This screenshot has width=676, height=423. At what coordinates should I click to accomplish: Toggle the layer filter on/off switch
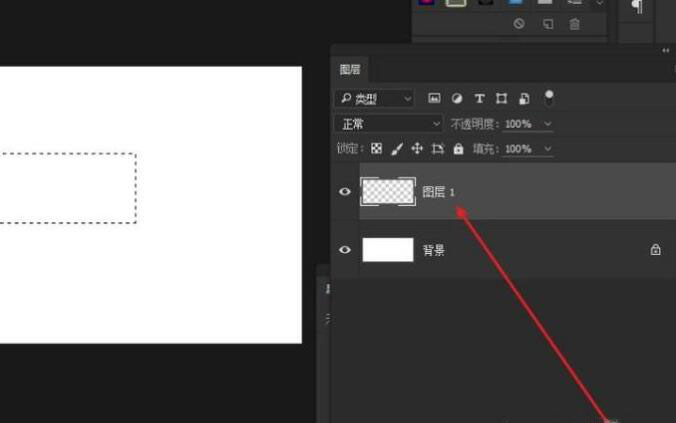click(549, 98)
